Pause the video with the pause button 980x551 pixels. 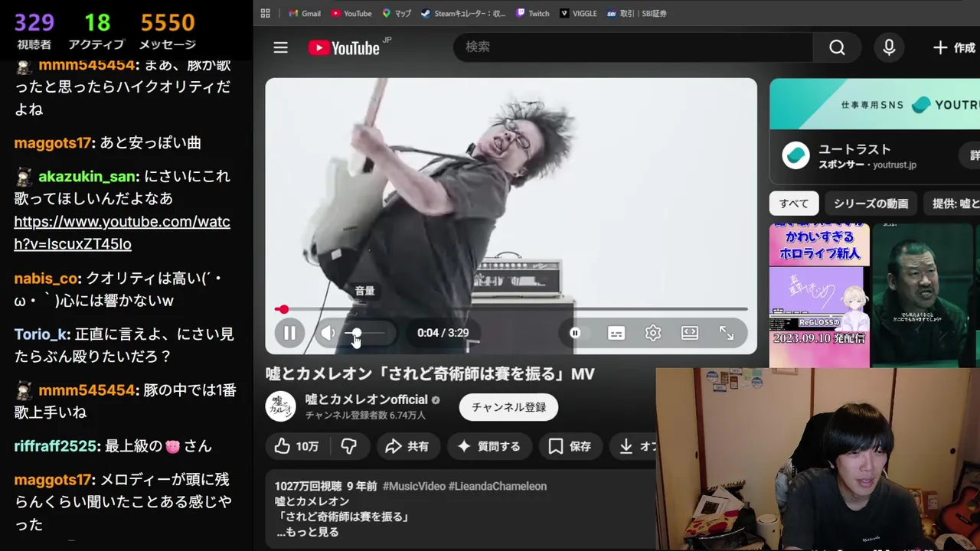(289, 333)
